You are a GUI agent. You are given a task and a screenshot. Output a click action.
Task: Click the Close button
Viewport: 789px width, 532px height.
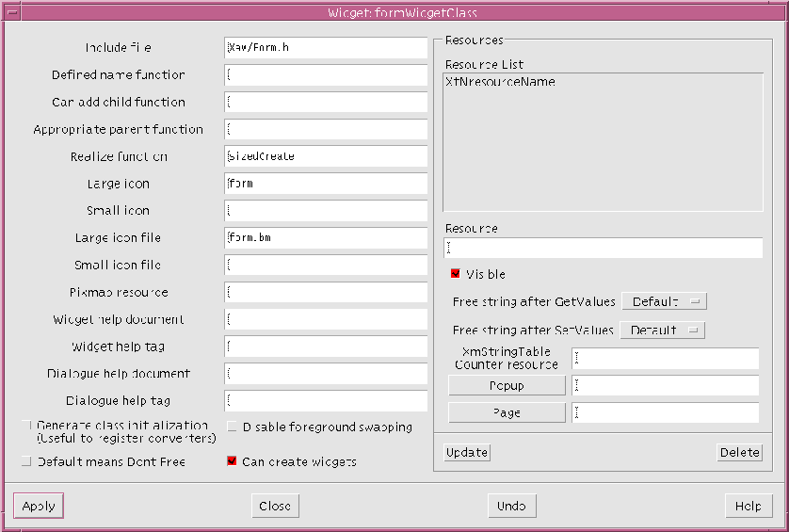[x=275, y=506]
